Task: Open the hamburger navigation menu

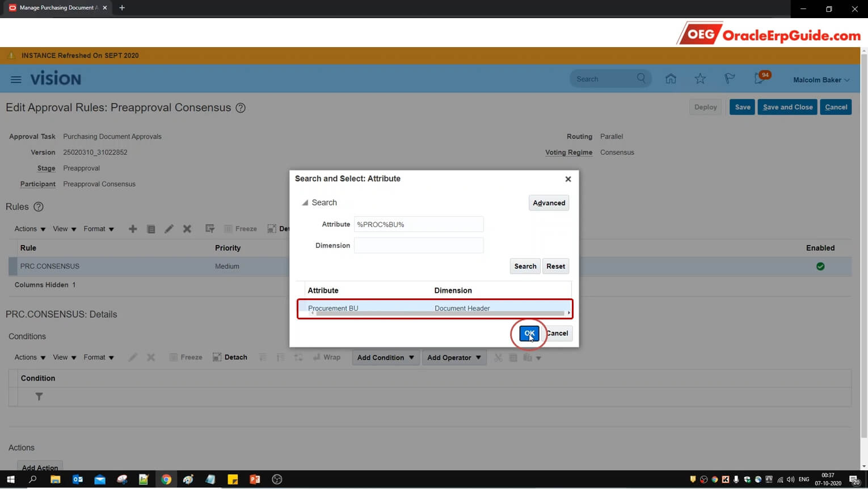Action: pyautogui.click(x=16, y=79)
